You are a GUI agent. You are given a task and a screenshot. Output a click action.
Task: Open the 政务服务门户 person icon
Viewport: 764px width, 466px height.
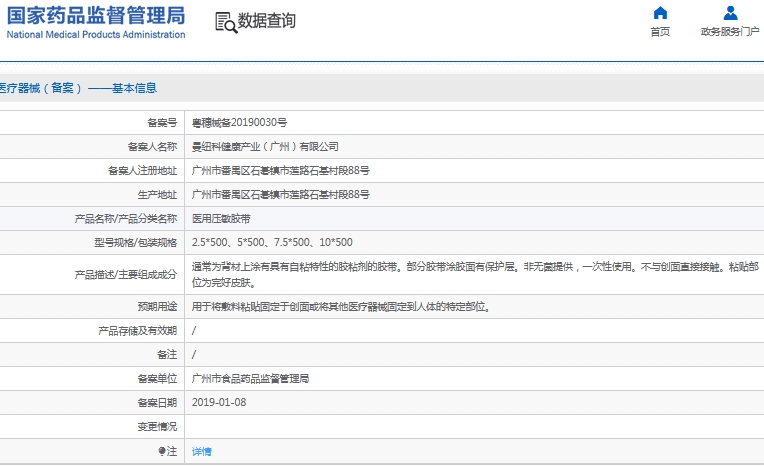click(730, 13)
